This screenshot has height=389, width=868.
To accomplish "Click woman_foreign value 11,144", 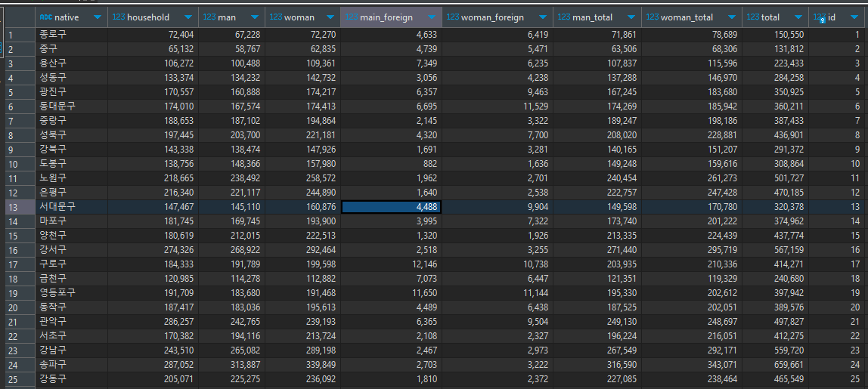I will 497,293.
